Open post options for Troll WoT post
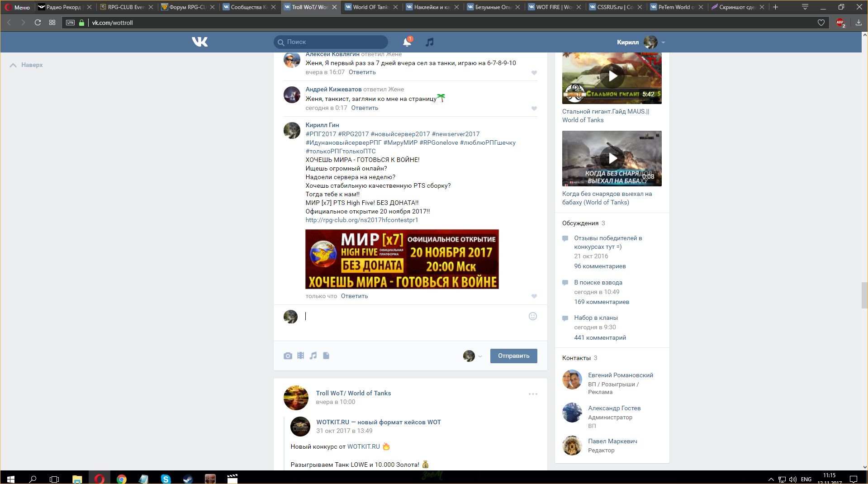This screenshot has height=484, width=868. [x=533, y=394]
